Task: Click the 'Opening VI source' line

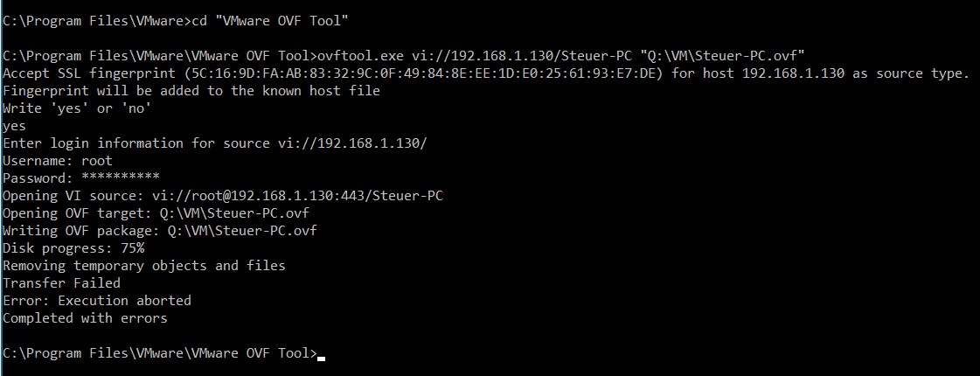Action: 223,196
